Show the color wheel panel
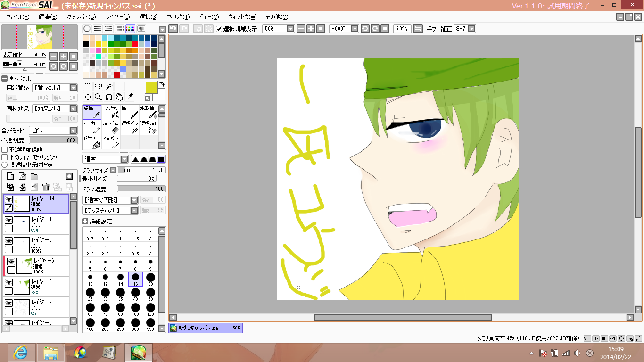This screenshot has height=362, width=644. click(87, 29)
